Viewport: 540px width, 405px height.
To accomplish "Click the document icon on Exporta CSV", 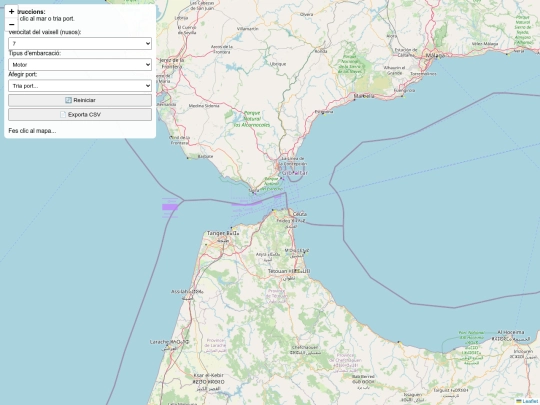I will coord(63,115).
